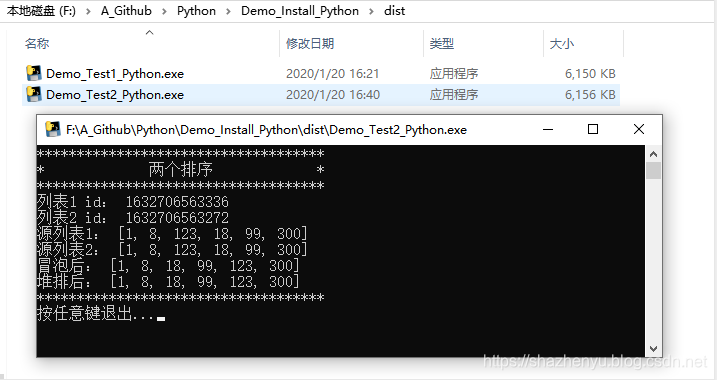Click console heading 两个排序
The image size is (717, 380).
181,170
